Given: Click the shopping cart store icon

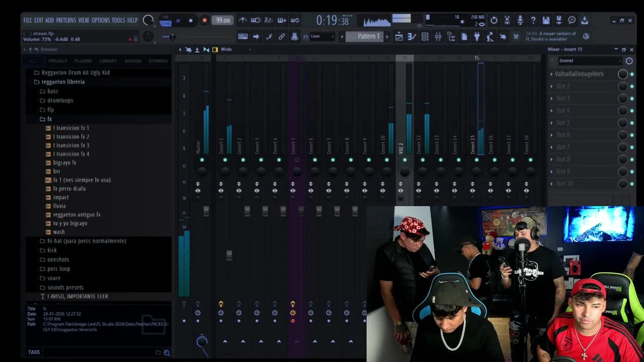Looking at the screenshot, I should tap(516, 36).
